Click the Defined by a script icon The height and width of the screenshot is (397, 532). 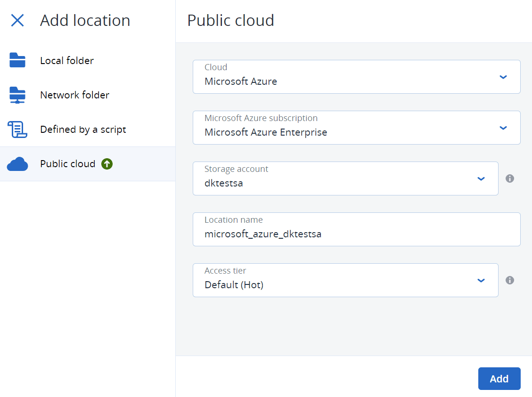tap(17, 129)
